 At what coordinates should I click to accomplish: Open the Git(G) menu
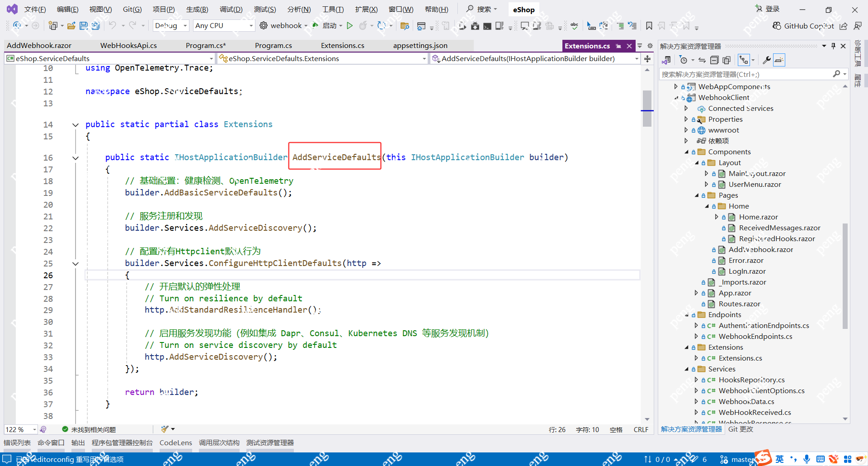click(x=132, y=10)
